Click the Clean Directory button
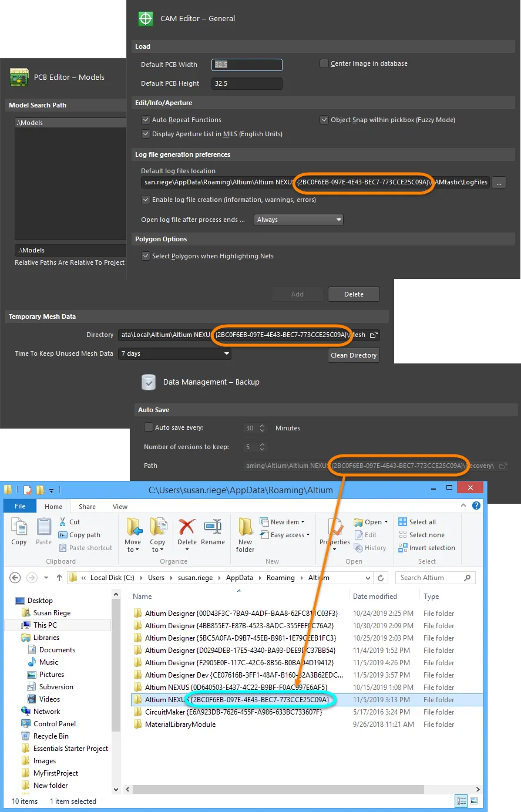521x812 pixels. pyautogui.click(x=354, y=355)
